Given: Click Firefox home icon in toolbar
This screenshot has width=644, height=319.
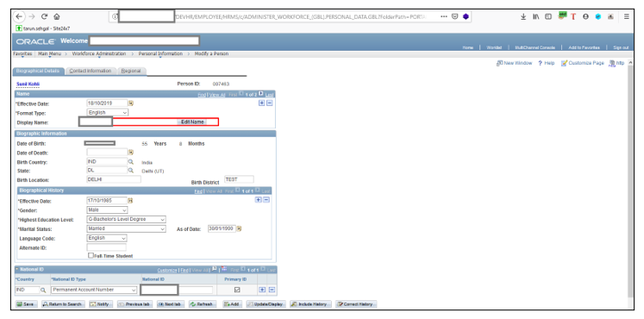Looking at the screenshot, I should pyautogui.click(x=57, y=17).
